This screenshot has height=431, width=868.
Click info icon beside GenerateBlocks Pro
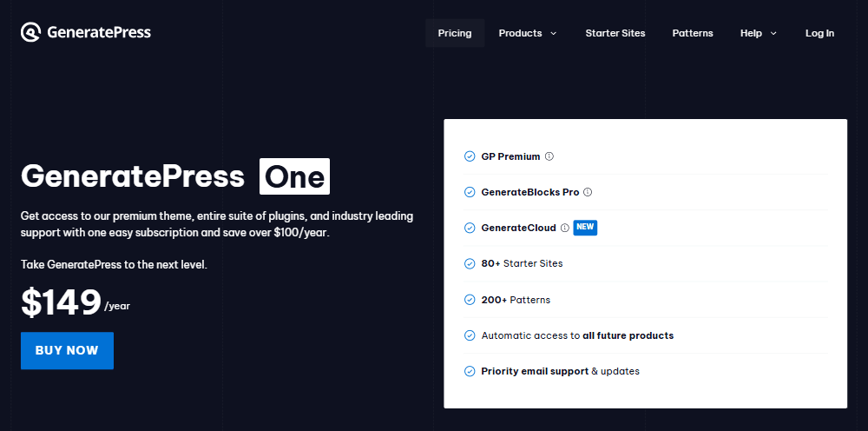pyautogui.click(x=588, y=192)
